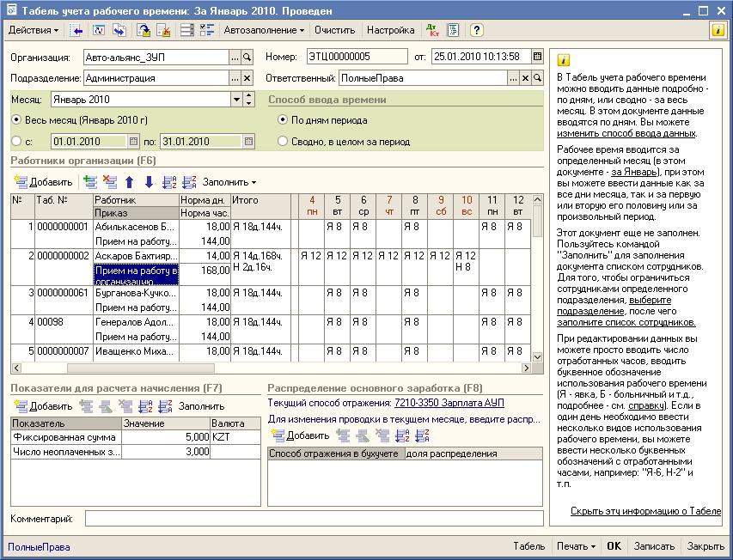Open the Действия menu
This screenshot has height=560, width=733.
(34, 30)
